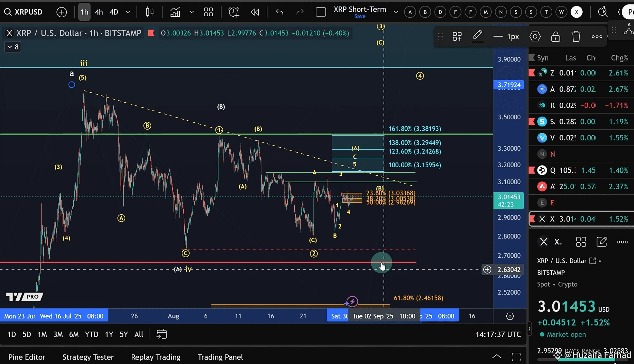
Task: Set chart range to YTD
Action: [x=92, y=334]
